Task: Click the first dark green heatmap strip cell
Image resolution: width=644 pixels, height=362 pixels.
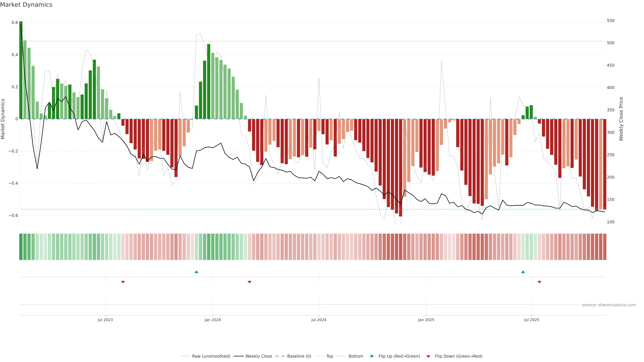Action: (21, 247)
